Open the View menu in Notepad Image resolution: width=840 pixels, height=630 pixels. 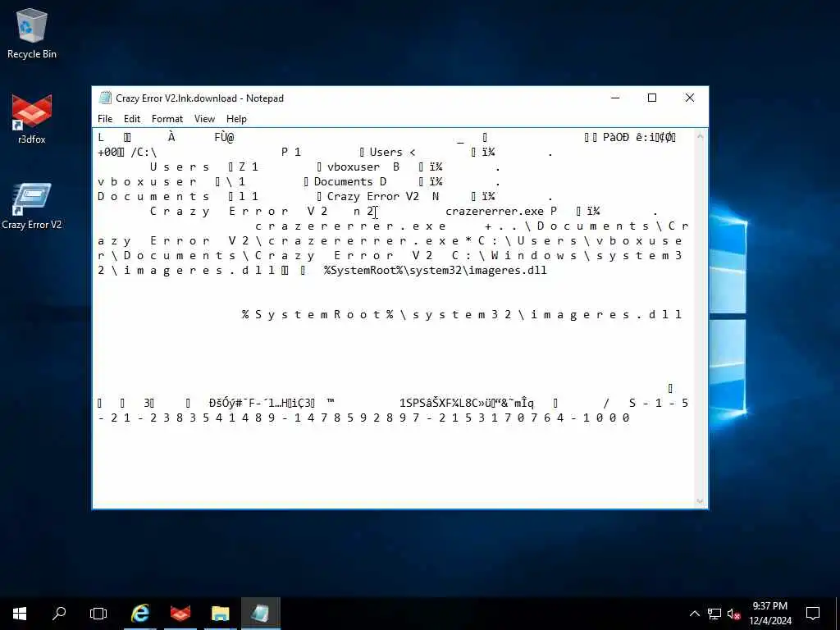coord(204,119)
